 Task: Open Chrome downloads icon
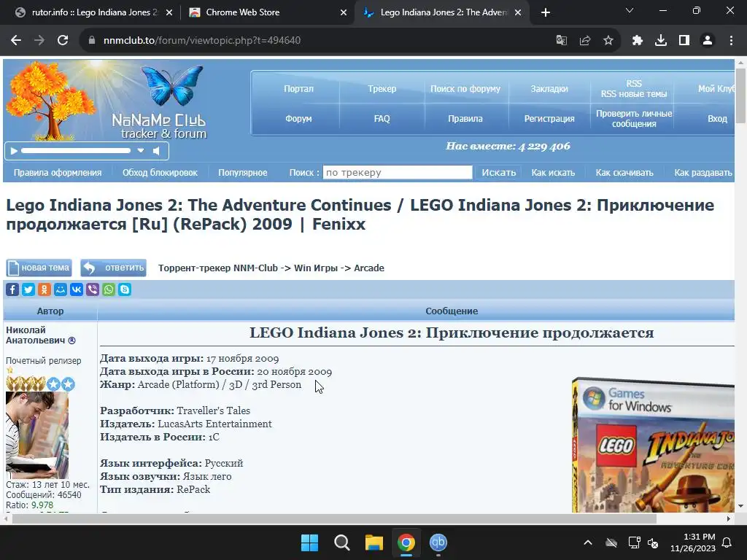click(x=661, y=41)
